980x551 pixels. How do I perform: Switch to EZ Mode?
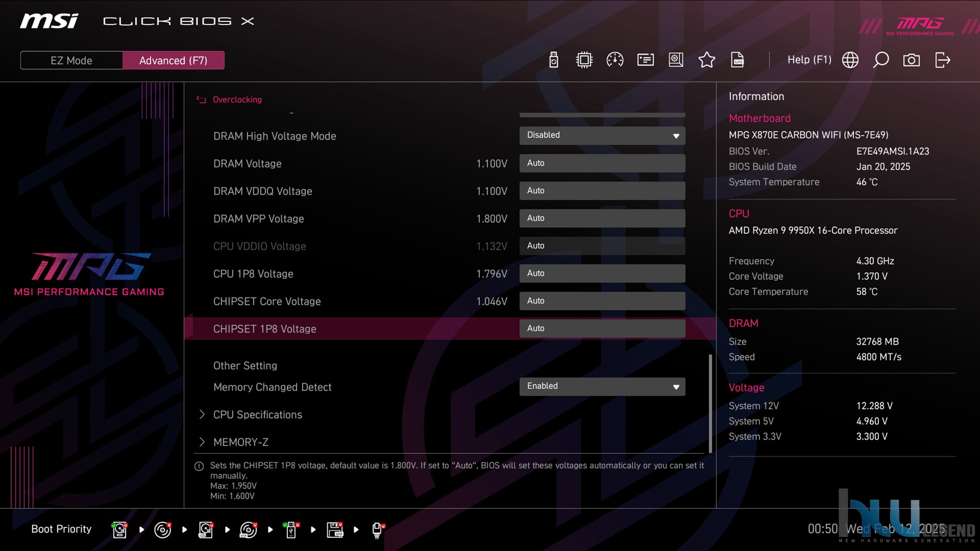[71, 61]
